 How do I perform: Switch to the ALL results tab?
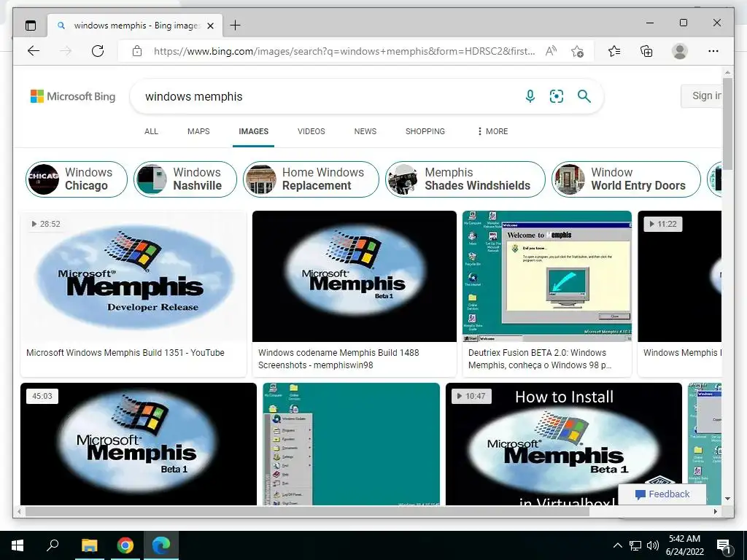151,131
